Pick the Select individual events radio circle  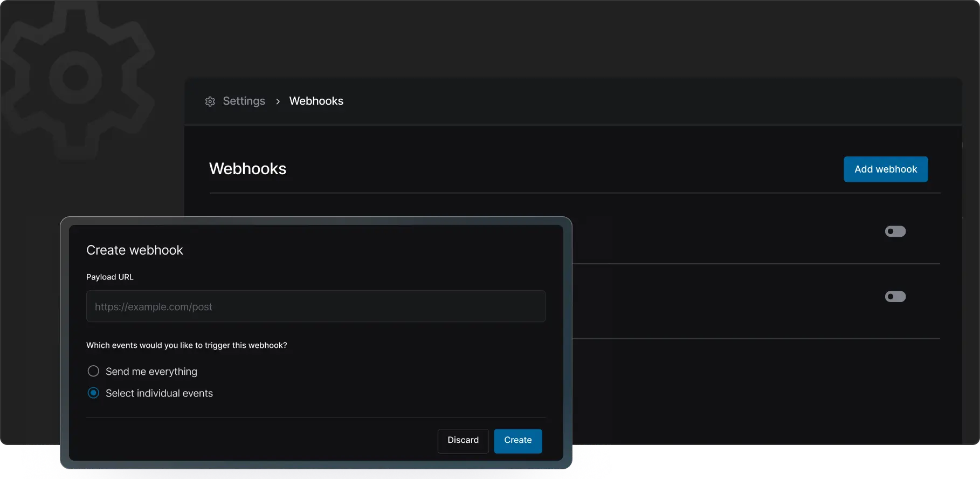[x=93, y=393]
